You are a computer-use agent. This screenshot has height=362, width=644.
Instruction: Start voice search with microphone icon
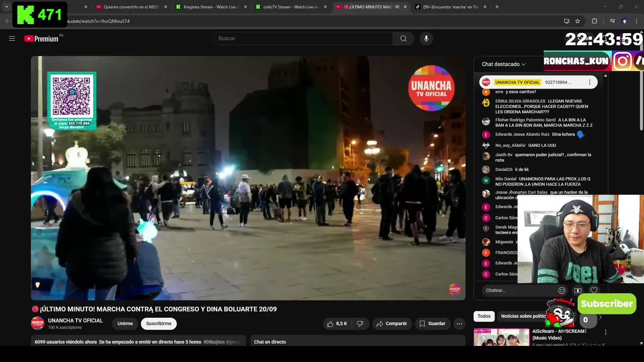click(426, 38)
